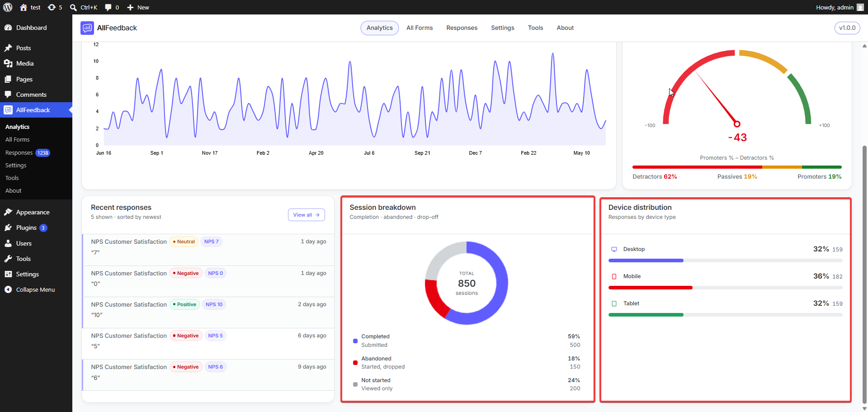Open the Responses submenu with 1238 badge
Viewport: 868px width, 412px height.
point(28,153)
